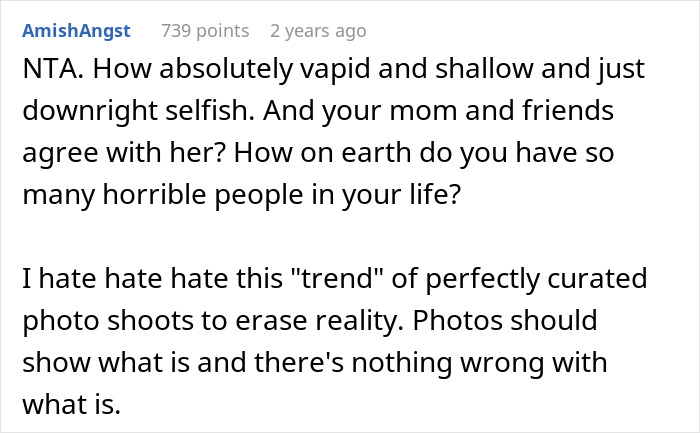Click the phrase 'nothing wrong with'

(479, 363)
